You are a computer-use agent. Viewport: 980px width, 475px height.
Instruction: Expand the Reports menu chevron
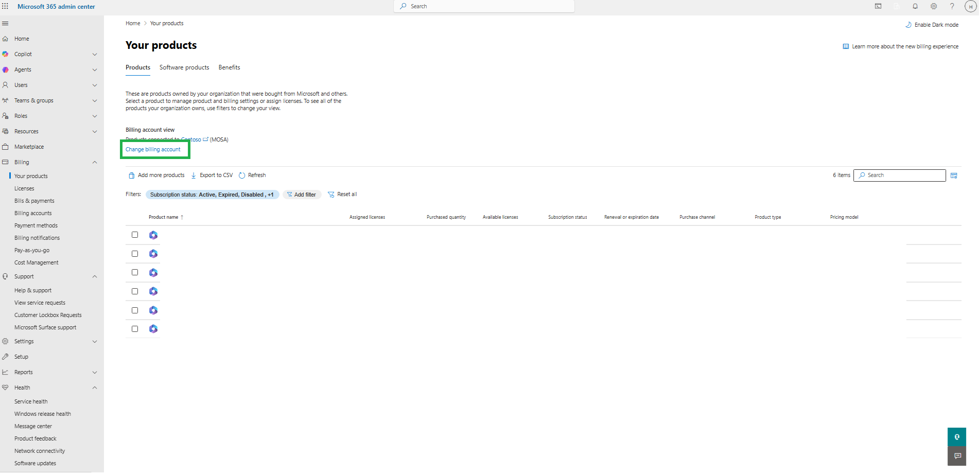[x=95, y=373]
